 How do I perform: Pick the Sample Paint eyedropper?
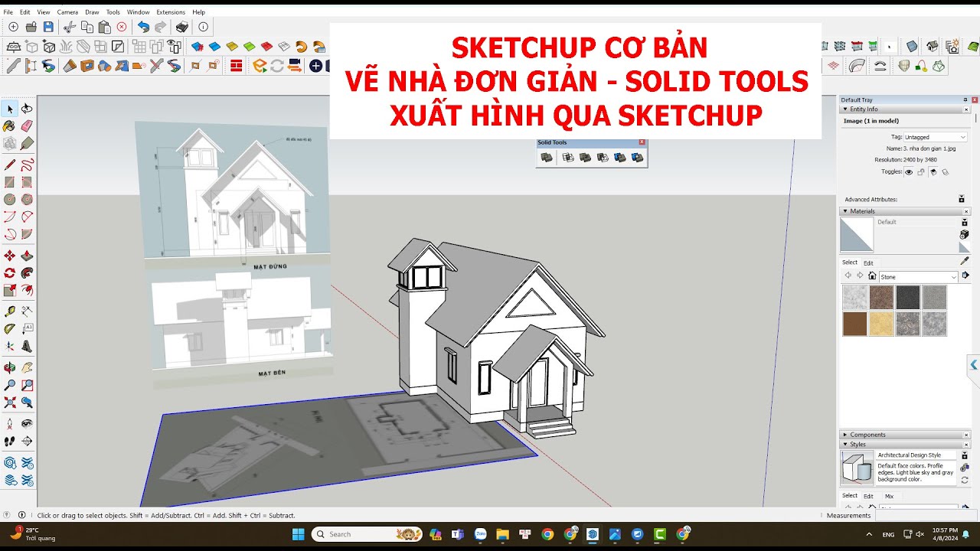click(964, 261)
